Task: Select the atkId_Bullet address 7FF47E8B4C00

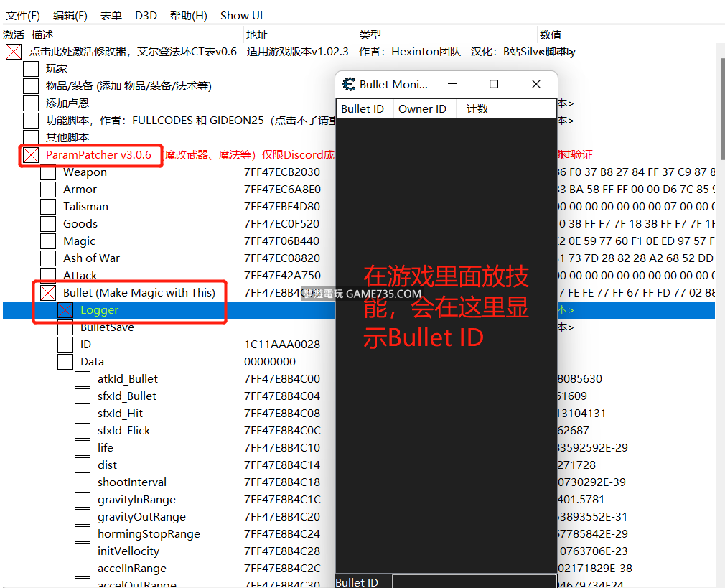Action: pyautogui.click(x=282, y=379)
